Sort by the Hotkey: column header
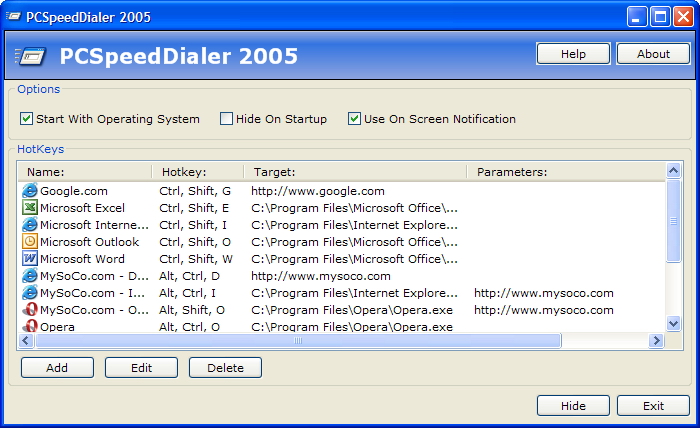The image size is (700, 428). click(198, 172)
